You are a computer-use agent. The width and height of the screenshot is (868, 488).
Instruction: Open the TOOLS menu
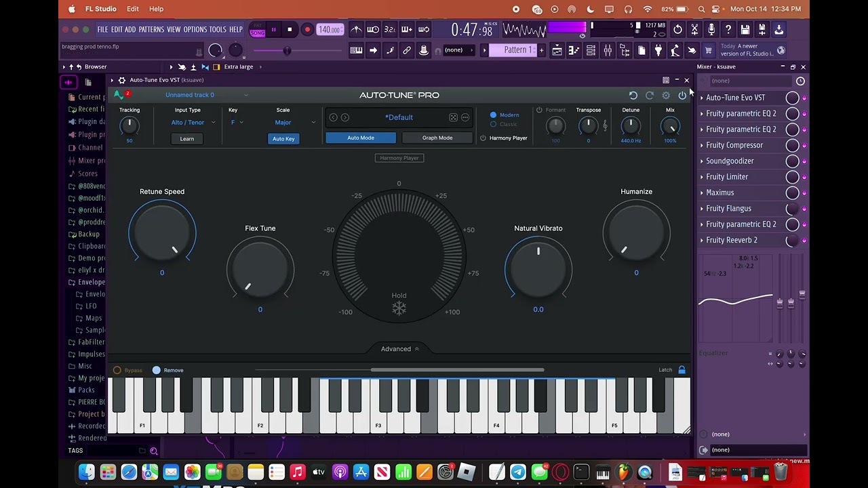218,30
